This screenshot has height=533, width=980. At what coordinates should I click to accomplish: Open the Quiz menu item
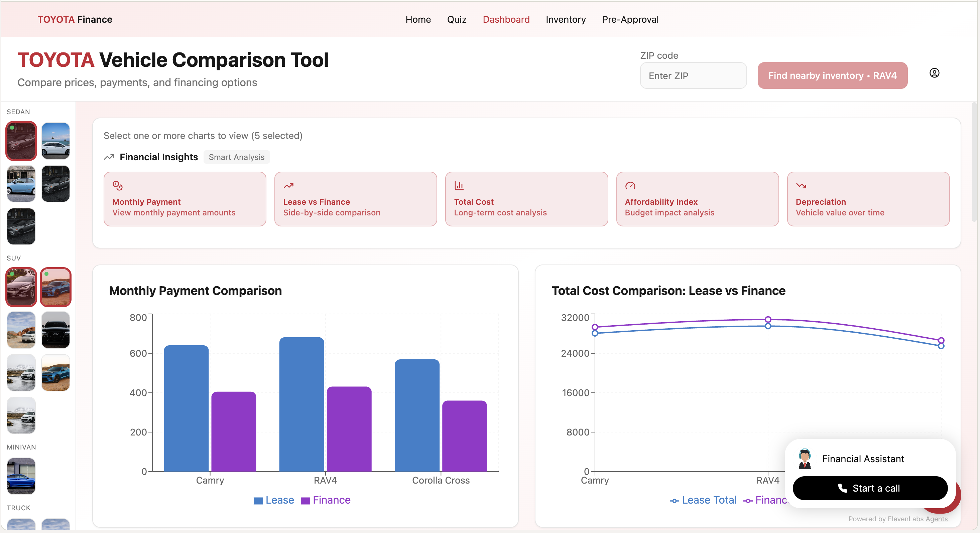pos(457,19)
